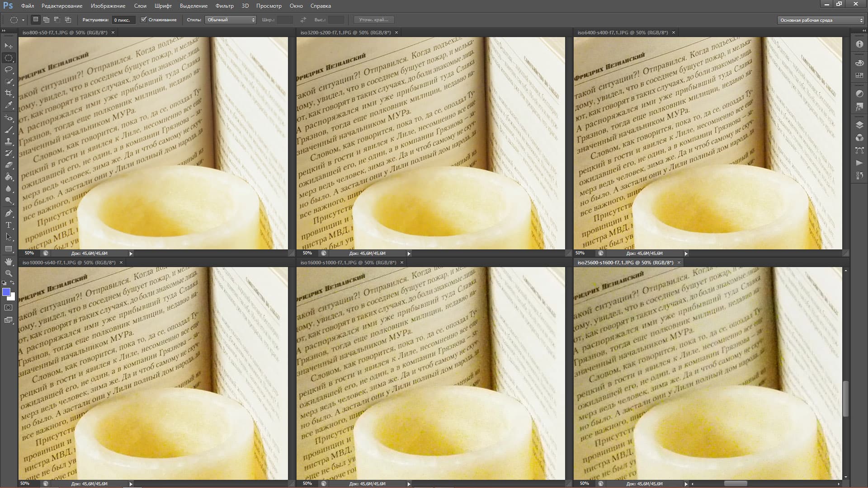Click the blue foreground color swatch
The height and width of the screenshot is (488, 868).
[6, 292]
